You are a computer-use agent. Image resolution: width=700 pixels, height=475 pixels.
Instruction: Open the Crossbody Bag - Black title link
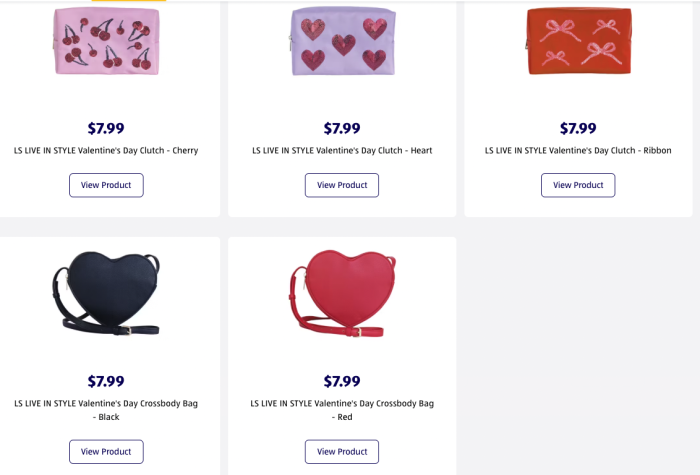pyautogui.click(x=106, y=410)
